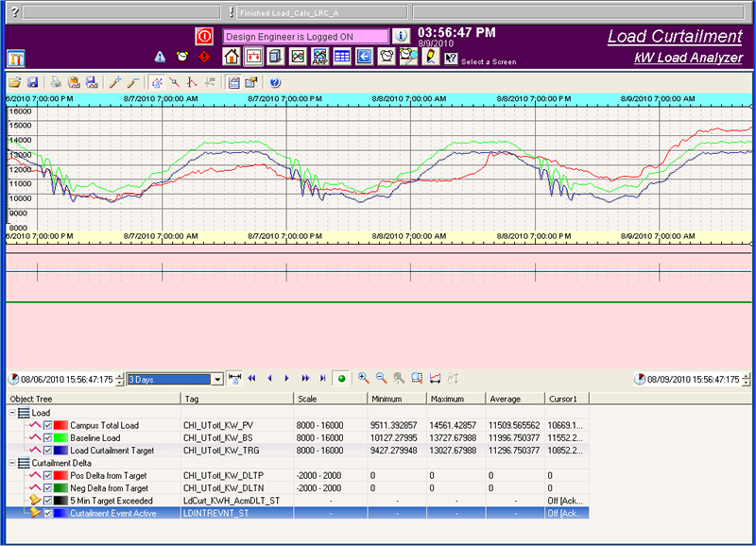Collapse the Curtailment Delta group

[10, 462]
